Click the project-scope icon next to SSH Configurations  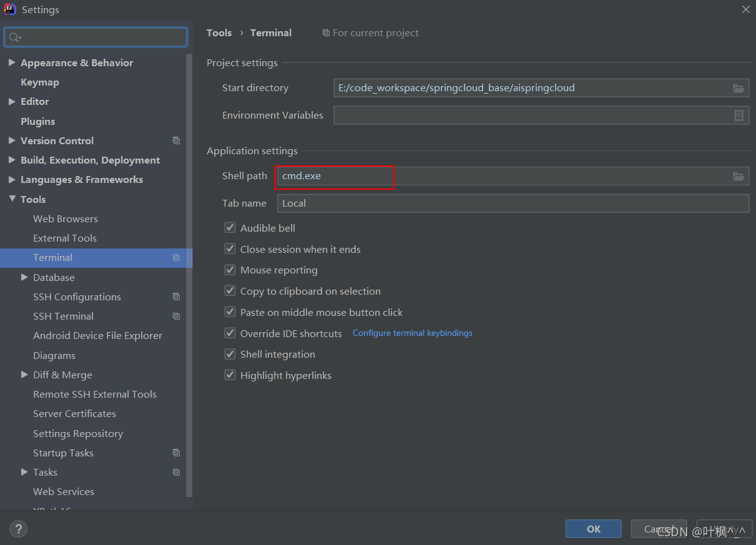pyautogui.click(x=176, y=297)
